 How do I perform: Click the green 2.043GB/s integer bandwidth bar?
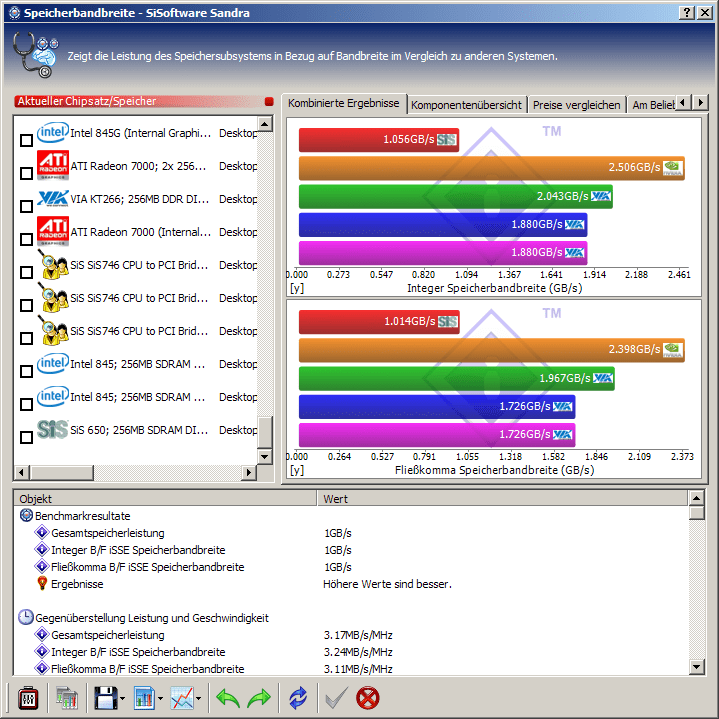[456, 196]
